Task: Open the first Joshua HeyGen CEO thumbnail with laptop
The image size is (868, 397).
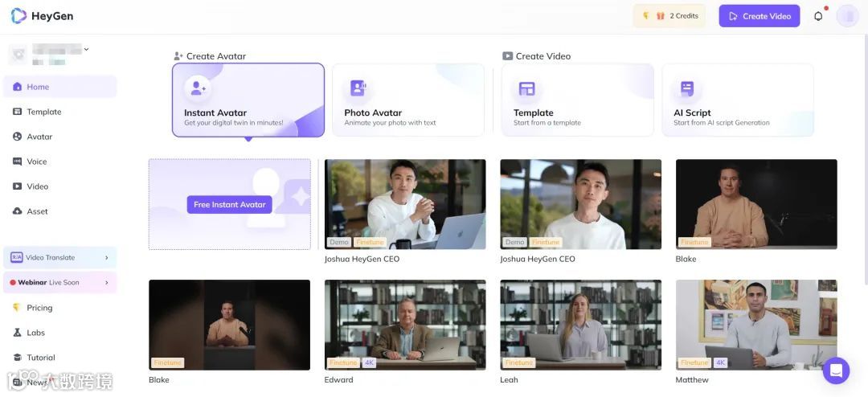Action: coord(405,204)
